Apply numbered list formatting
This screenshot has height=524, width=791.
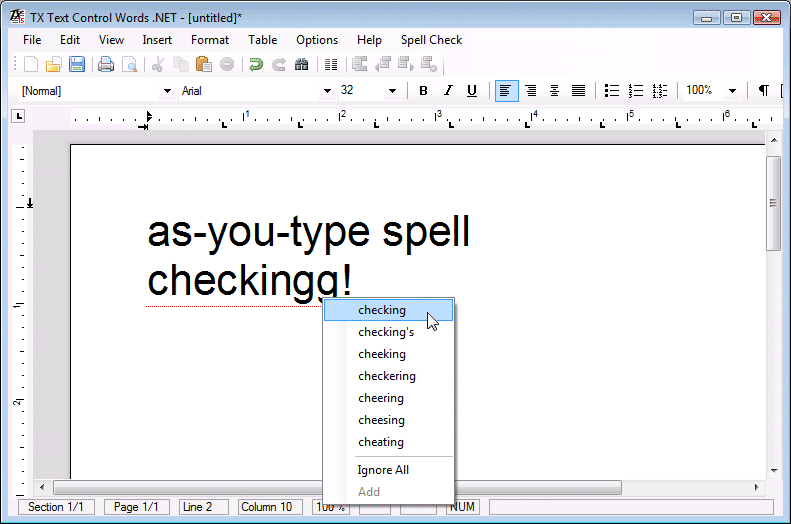(x=636, y=91)
